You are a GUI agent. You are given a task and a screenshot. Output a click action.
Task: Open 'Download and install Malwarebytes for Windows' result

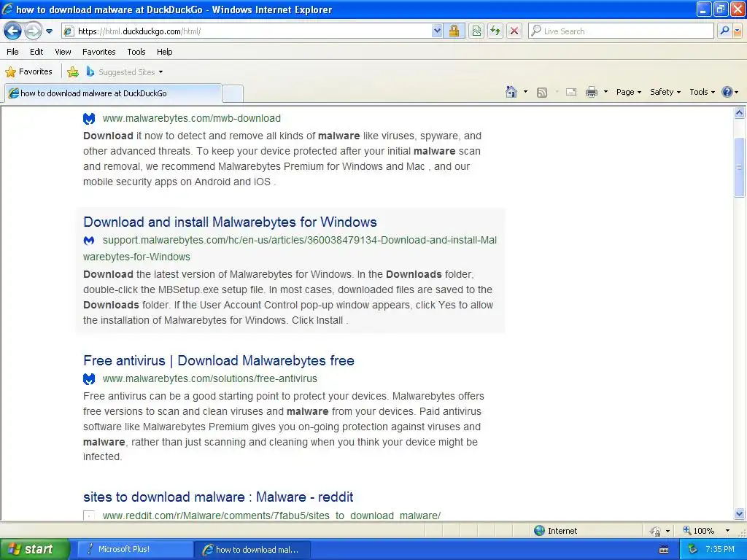point(230,222)
